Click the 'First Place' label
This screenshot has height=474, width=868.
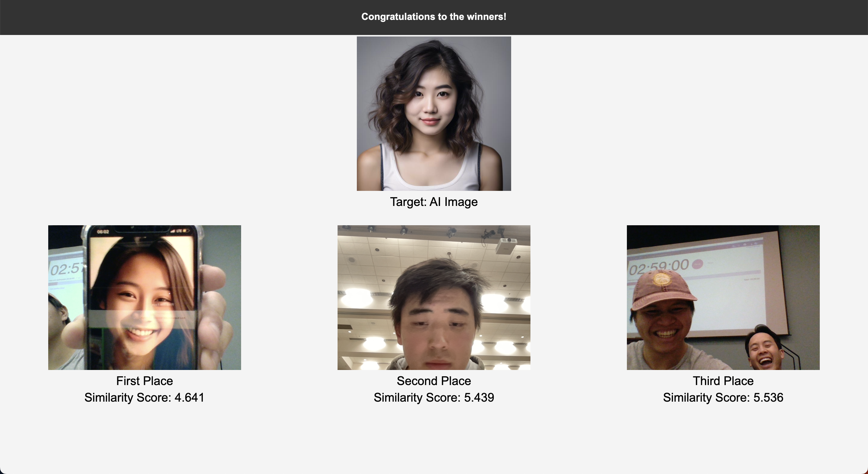click(145, 381)
